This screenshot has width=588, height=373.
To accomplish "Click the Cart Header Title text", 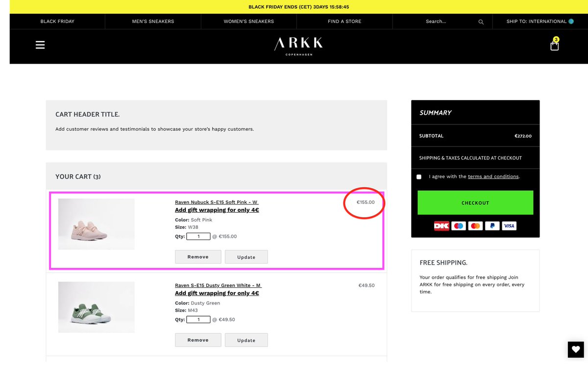I will tap(88, 114).
